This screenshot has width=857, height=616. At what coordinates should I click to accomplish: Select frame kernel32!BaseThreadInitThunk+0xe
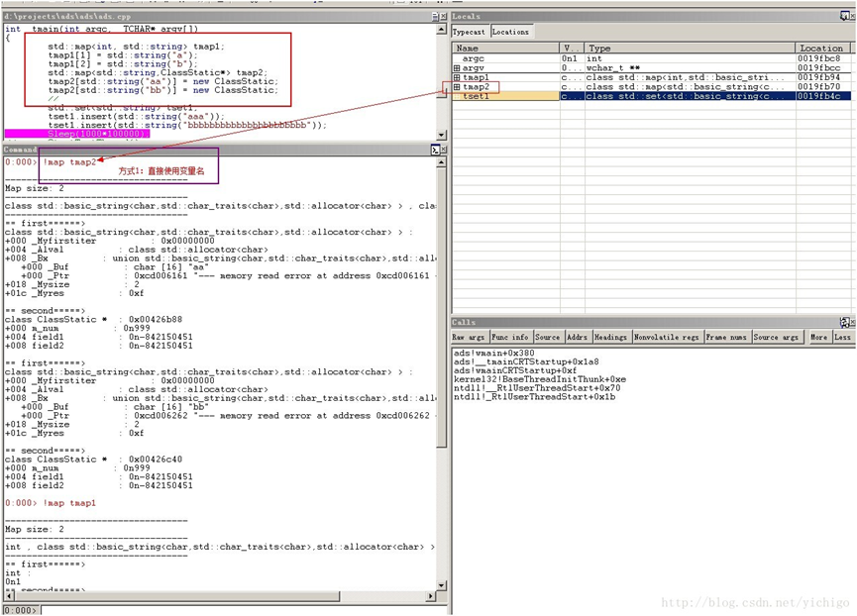pyautogui.click(x=540, y=379)
